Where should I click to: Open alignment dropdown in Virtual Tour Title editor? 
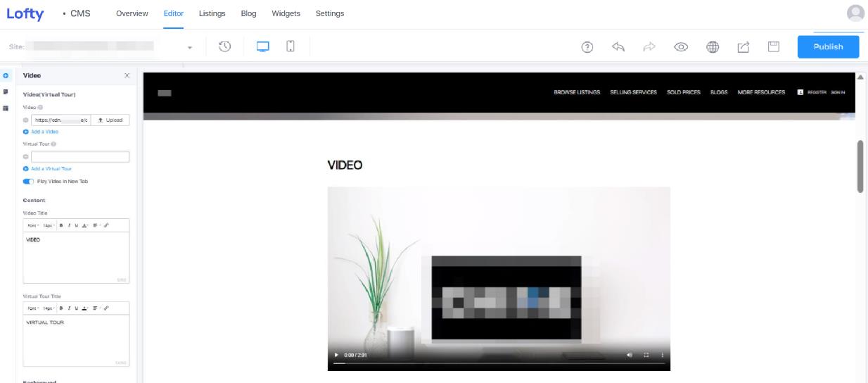(96, 308)
